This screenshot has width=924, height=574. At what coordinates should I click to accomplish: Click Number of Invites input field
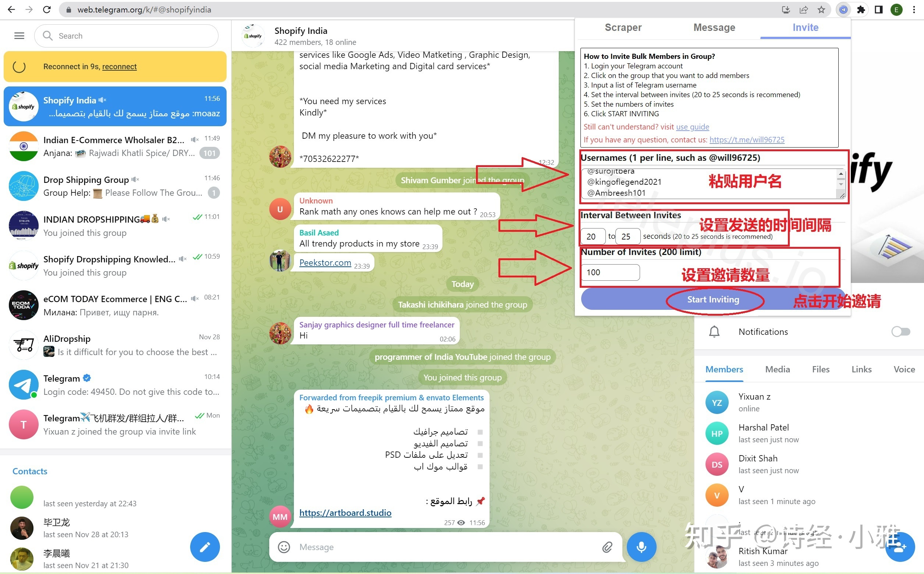tap(609, 272)
